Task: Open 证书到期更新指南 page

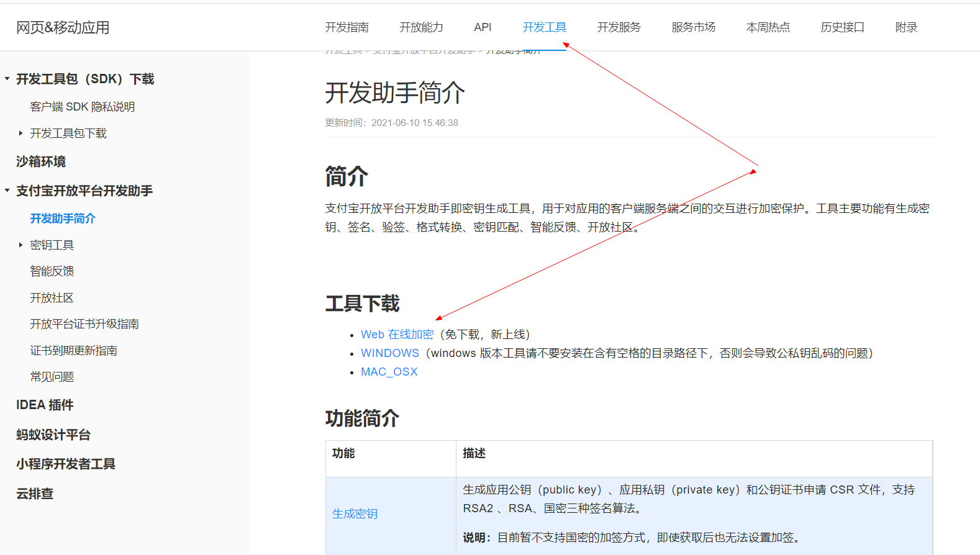Action: (73, 351)
